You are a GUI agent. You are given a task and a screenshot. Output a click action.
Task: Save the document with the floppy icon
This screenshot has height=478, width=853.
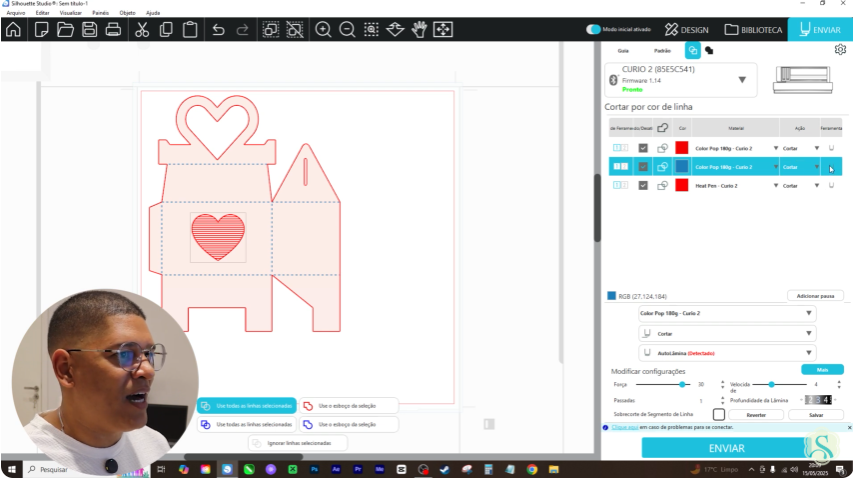click(x=89, y=29)
